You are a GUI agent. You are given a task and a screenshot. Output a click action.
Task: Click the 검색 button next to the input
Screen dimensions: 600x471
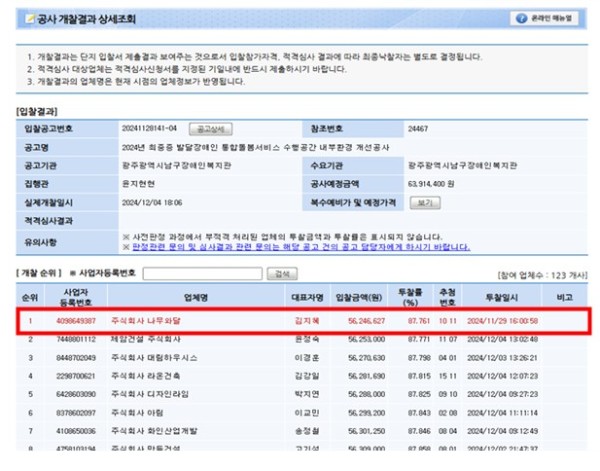[x=282, y=274]
